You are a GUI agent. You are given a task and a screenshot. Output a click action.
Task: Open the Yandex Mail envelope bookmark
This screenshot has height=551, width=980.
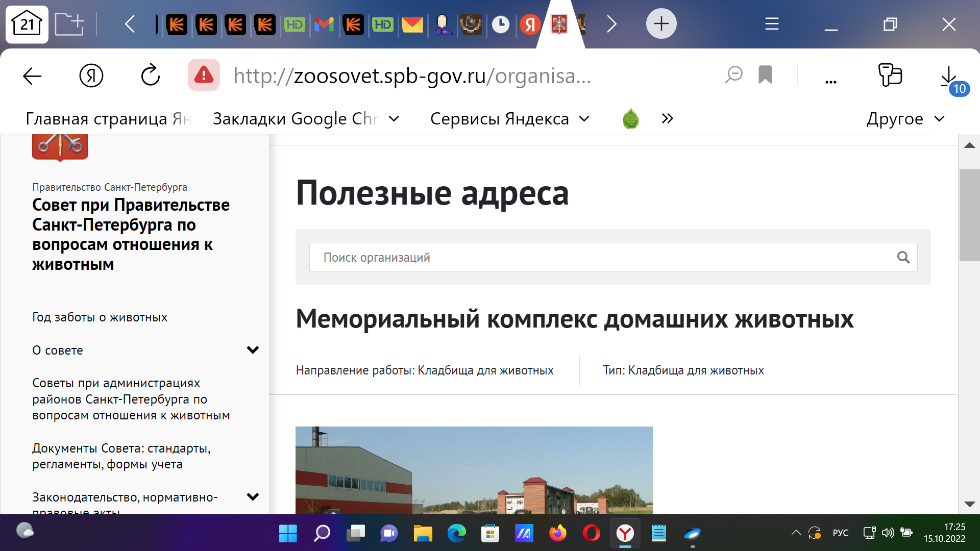click(413, 24)
